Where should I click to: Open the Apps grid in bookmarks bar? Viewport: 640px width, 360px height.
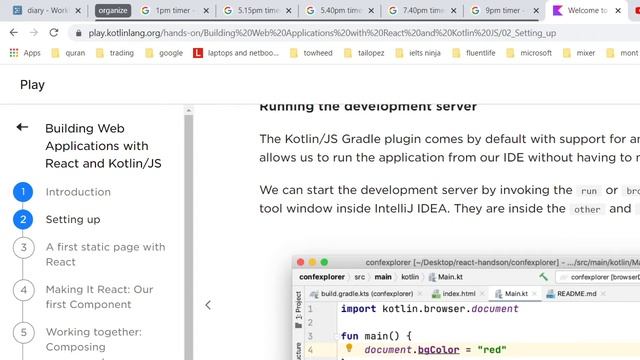click(x=25, y=53)
